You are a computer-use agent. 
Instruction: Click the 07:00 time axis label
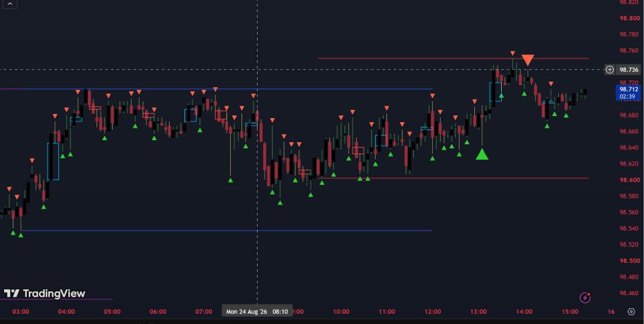(x=204, y=312)
